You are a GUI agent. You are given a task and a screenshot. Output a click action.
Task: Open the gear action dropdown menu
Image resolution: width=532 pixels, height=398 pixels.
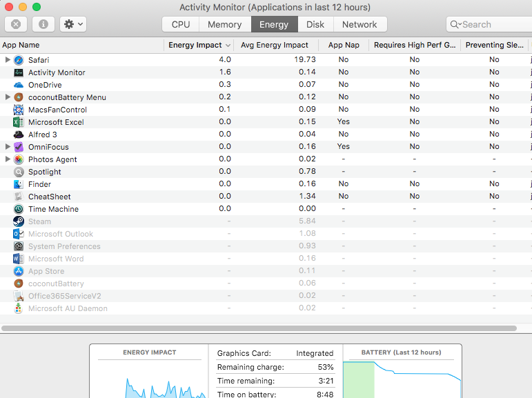73,24
